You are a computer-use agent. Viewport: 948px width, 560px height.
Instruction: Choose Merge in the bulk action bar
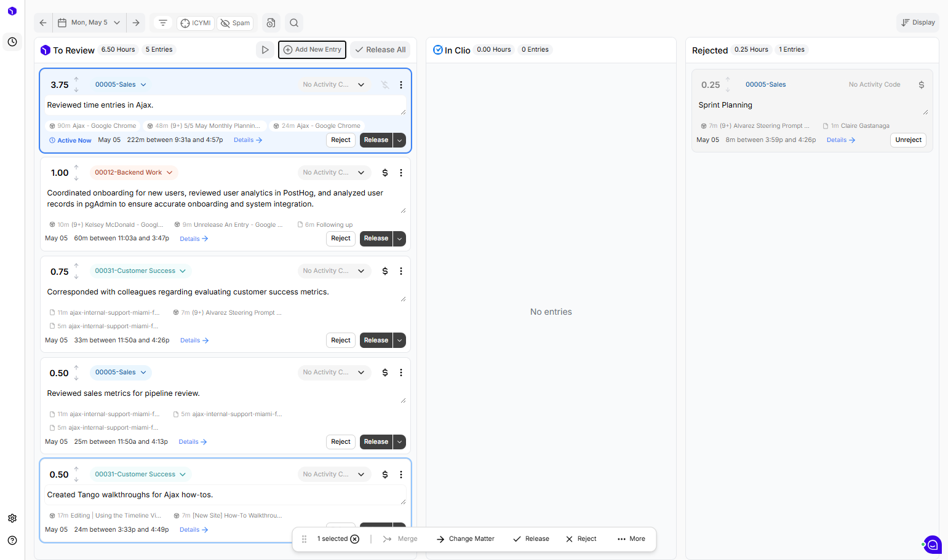(x=400, y=539)
